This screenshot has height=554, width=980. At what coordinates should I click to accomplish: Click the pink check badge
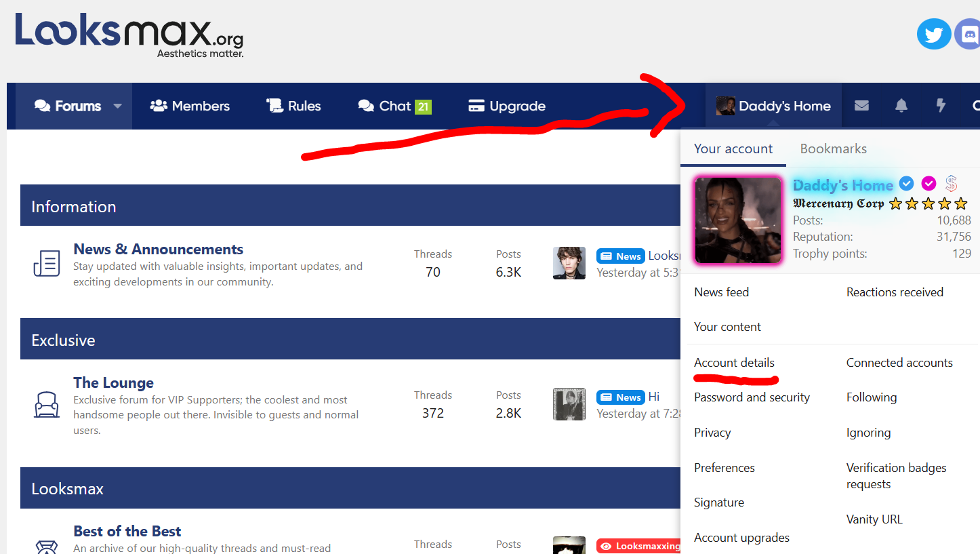929,183
